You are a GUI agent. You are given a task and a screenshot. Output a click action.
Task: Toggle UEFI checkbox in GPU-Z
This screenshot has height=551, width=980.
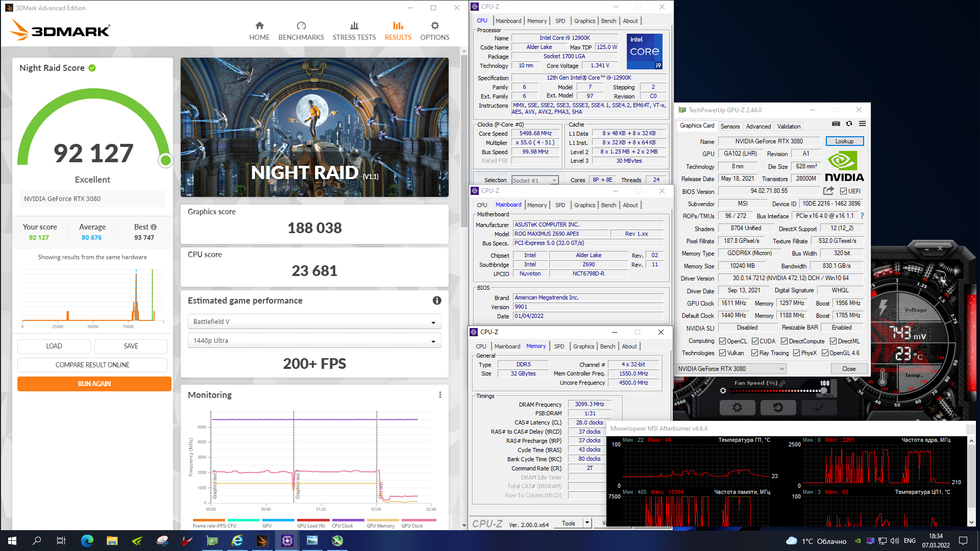[x=843, y=191]
